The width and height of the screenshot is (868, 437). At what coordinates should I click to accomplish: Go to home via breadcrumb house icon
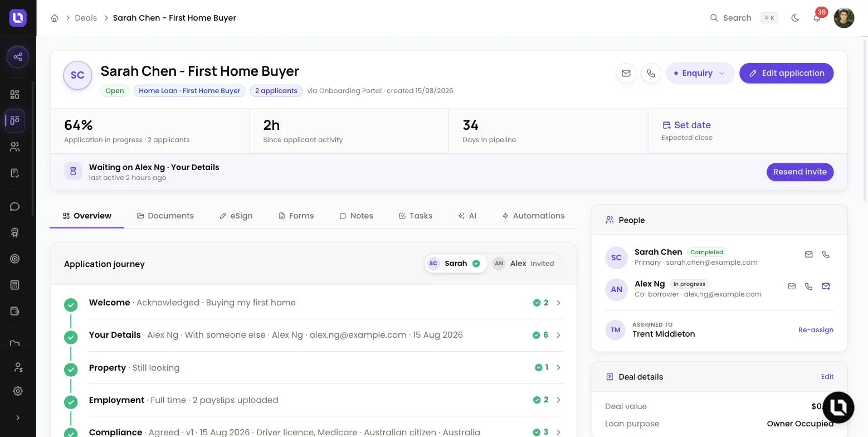(x=55, y=18)
